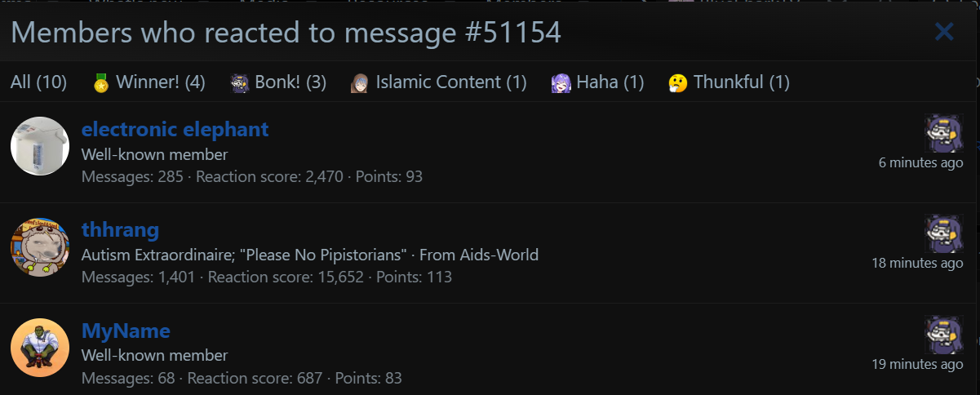Click thhrang's avatar image
This screenshot has height=395, width=980.
click(40, 247)
